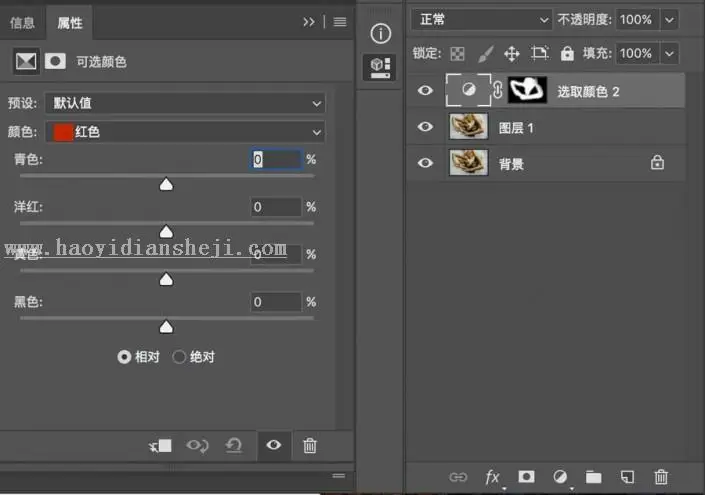Collapse the Properties panel with double arrows
705x495 pixels.
(308, 22)
